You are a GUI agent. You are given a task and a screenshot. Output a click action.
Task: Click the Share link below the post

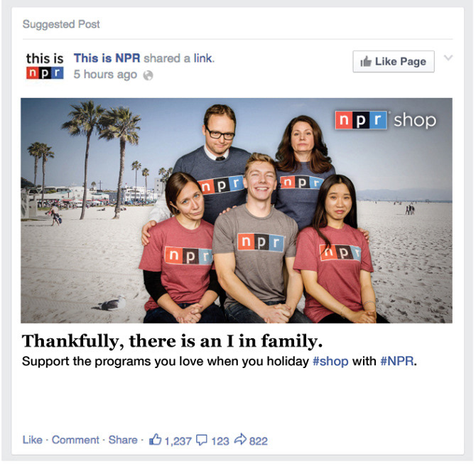pyautogui.click(x=123, y=440)
